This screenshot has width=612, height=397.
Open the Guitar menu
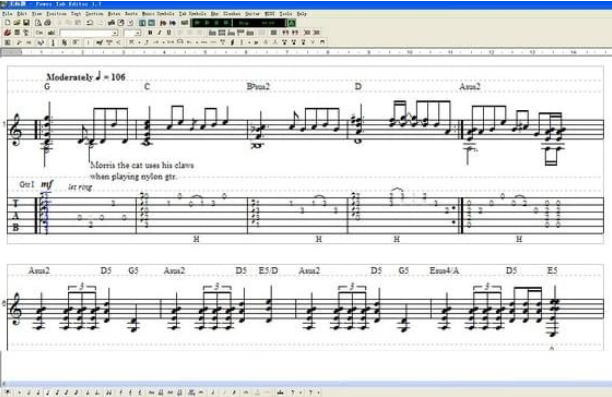252,14
